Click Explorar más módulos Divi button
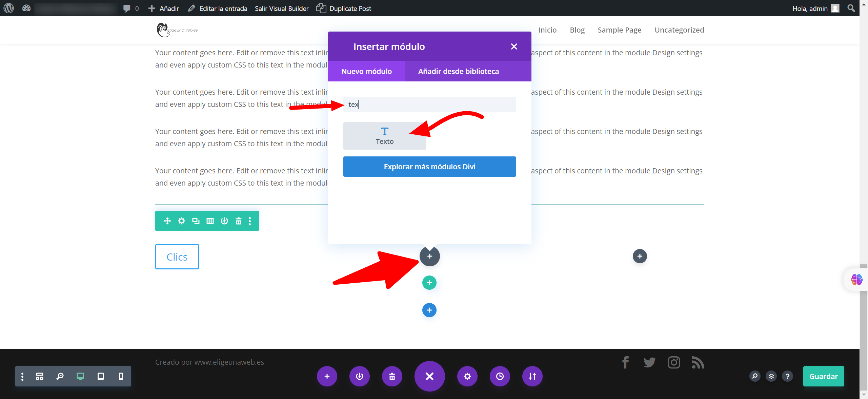 [429, 167]
